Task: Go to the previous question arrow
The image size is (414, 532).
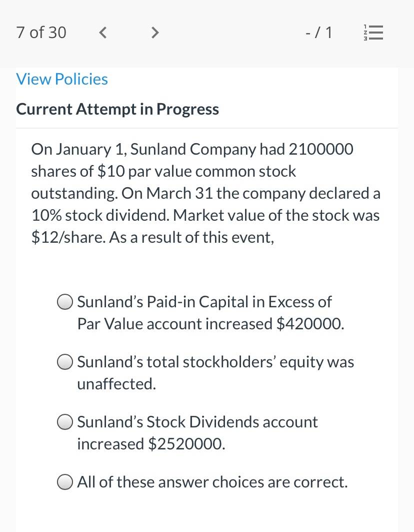Action: click(x=102, y=33)
